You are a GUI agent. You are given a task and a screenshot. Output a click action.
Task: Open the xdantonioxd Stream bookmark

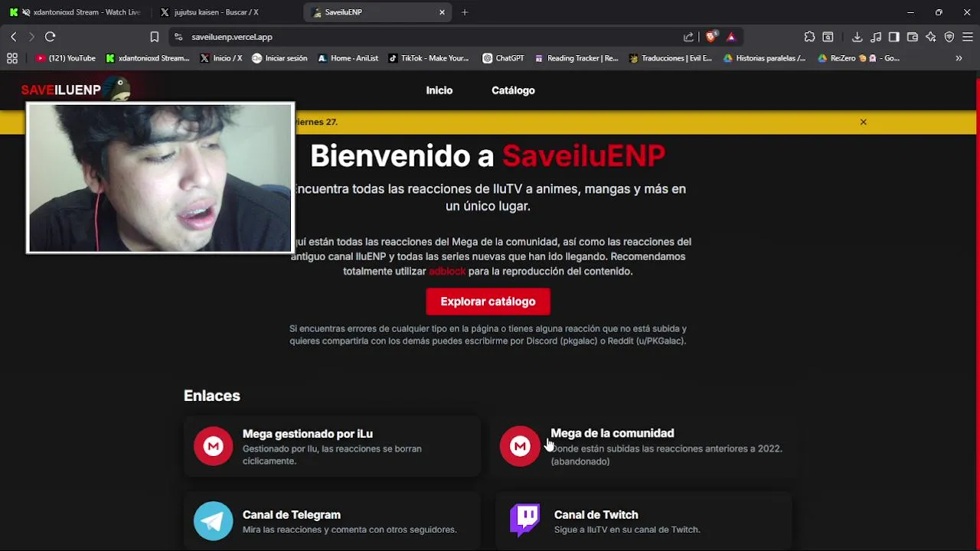(x=148, y=58)
